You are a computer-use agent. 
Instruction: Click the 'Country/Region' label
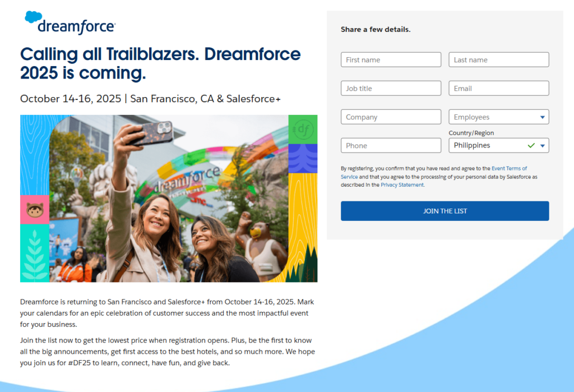(x=471, y=133)
